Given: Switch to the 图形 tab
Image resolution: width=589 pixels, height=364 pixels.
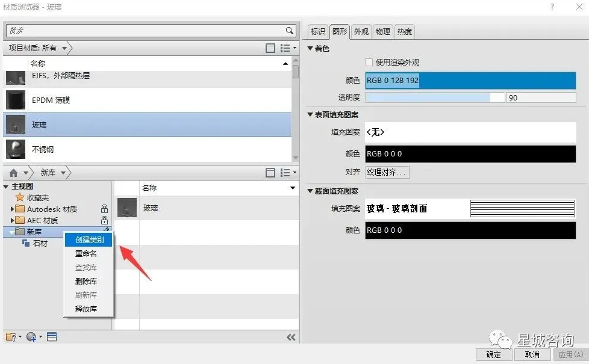Looking at the screenshot, I should pos(340,31).
